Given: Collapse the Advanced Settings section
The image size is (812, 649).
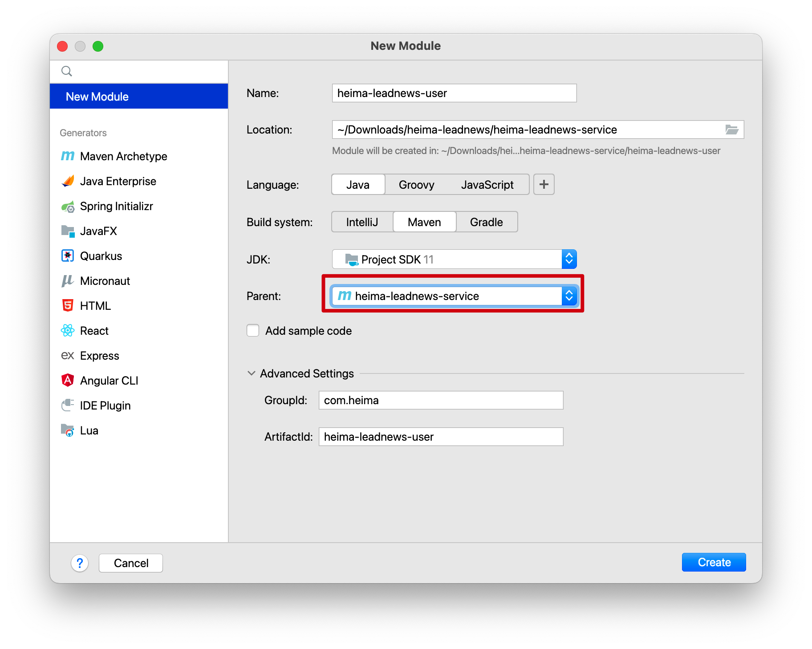Looking at the screenshot, I should point(252,373).
